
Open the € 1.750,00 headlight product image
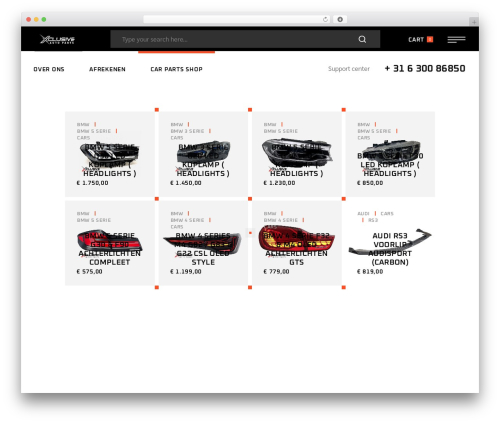110,154
